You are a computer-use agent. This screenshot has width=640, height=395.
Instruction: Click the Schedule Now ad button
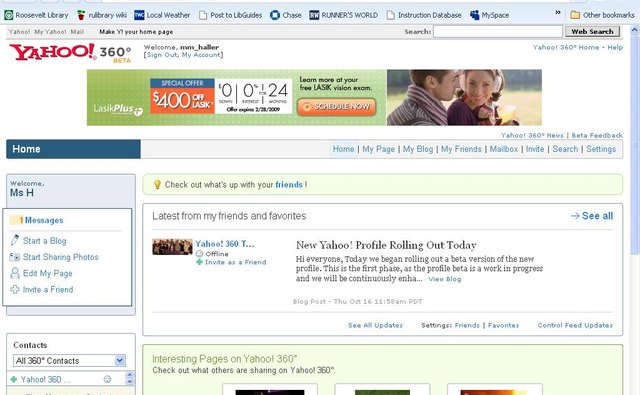point(337,107)
